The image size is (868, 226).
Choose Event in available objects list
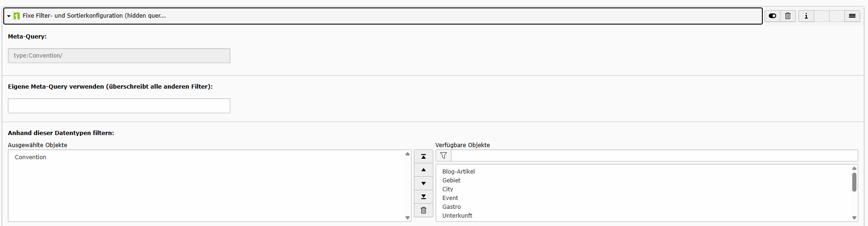pyautogui.click(x=450, y=198)
